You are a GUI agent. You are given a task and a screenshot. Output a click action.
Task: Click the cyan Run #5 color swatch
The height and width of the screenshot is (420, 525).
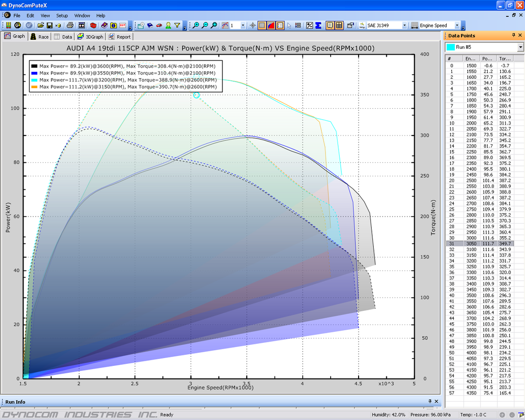pos(450,47)
